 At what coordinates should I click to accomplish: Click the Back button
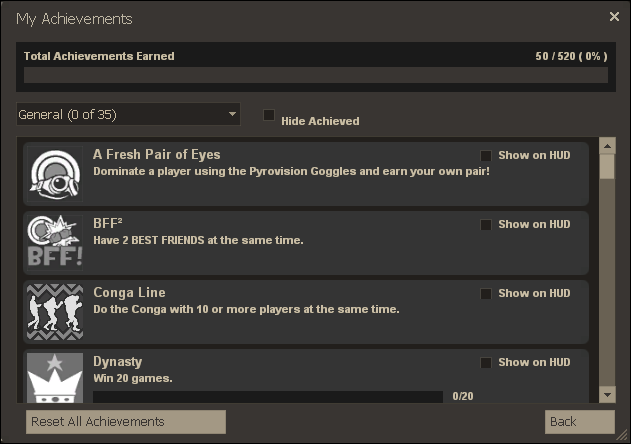pyautogui.click(x=579, y=421)
